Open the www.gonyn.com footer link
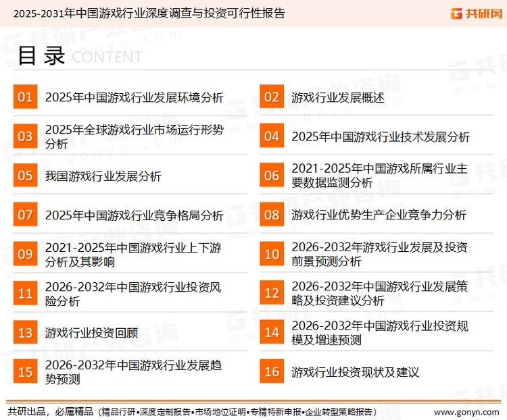This screenshot has width=507, height=420. [x=466, y=413]
